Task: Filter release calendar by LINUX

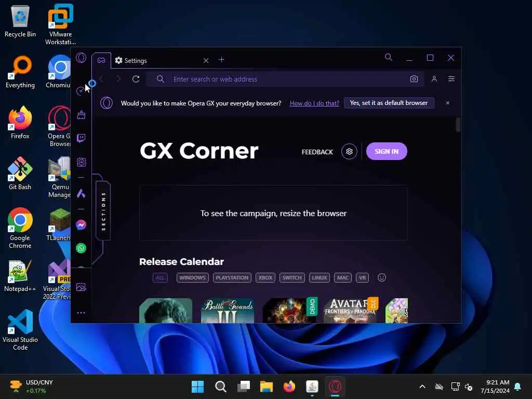Action: coord(320,277)
